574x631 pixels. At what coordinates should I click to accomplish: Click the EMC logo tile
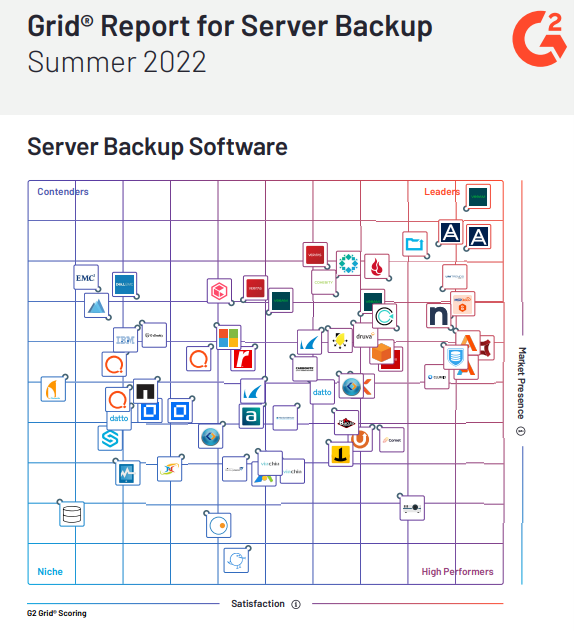86,277
